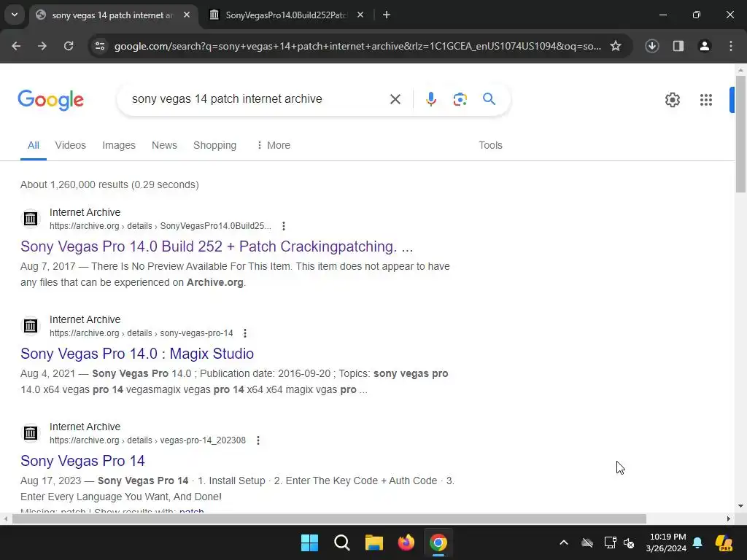
Task: Reload the current page
Action: tap(69, 46)
